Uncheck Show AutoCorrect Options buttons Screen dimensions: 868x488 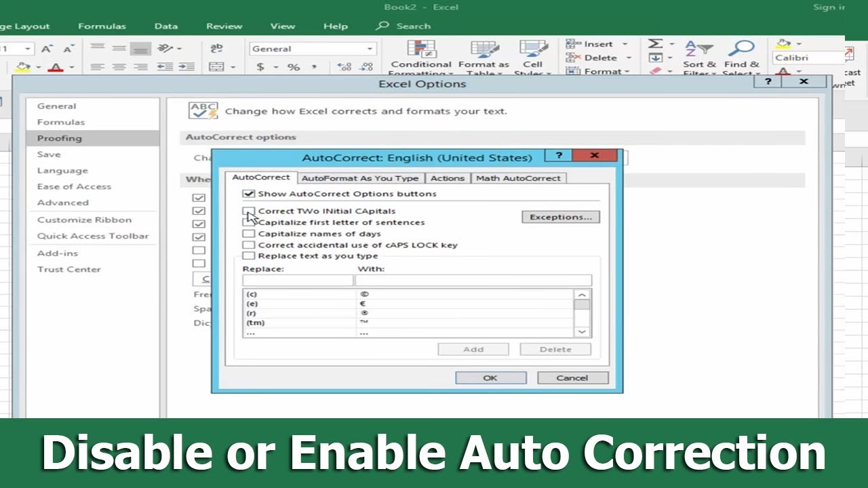coord(249,194)
